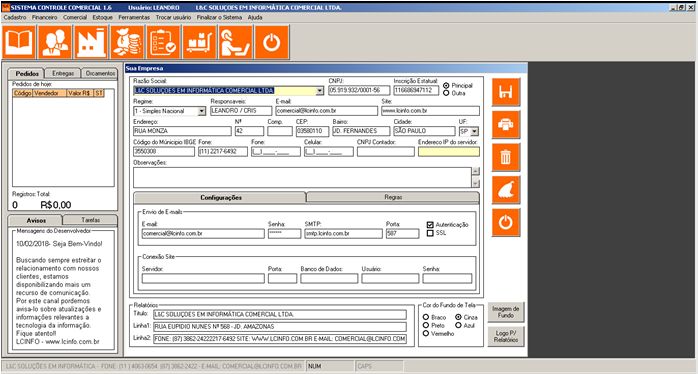This screenshot has height=374, width=698.
Task: Click the Endereço IP do servidor field
Action: tap(449, 152)
